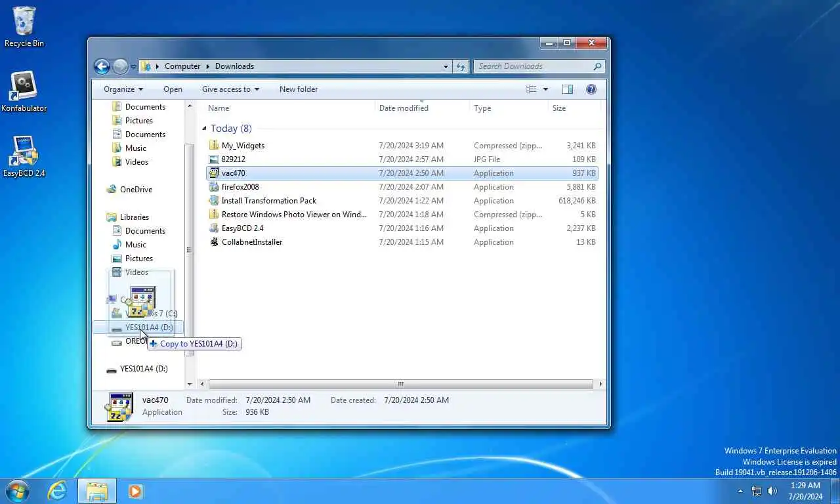Expand the breadcrumb arrow before Computer
This screenshot has width=840, height=504.
click(157, 66)
